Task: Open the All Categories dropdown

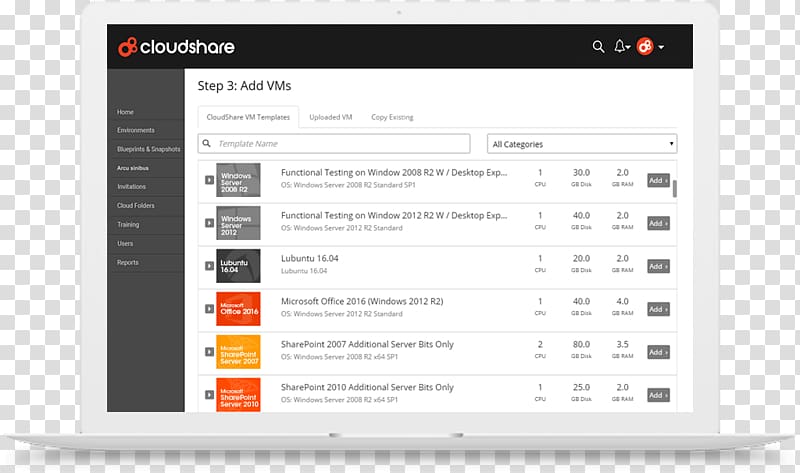Action: [x=582, y=144]
